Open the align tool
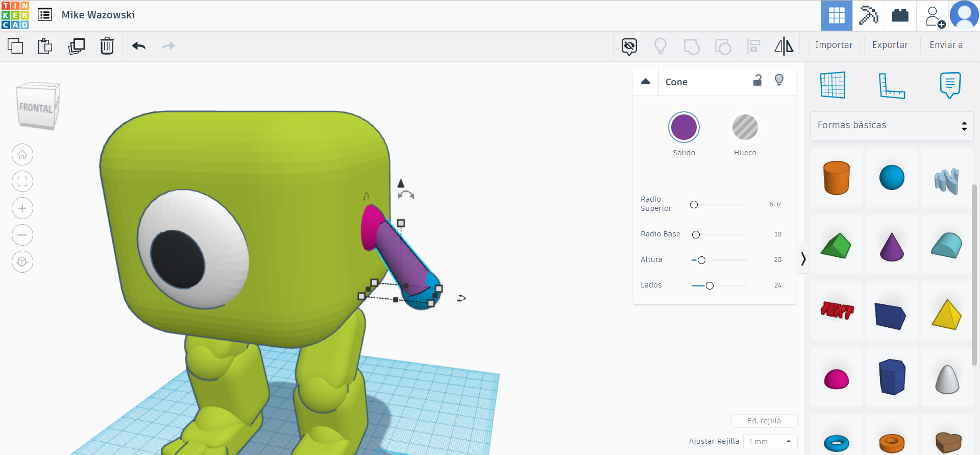 [x=754, y=46]
